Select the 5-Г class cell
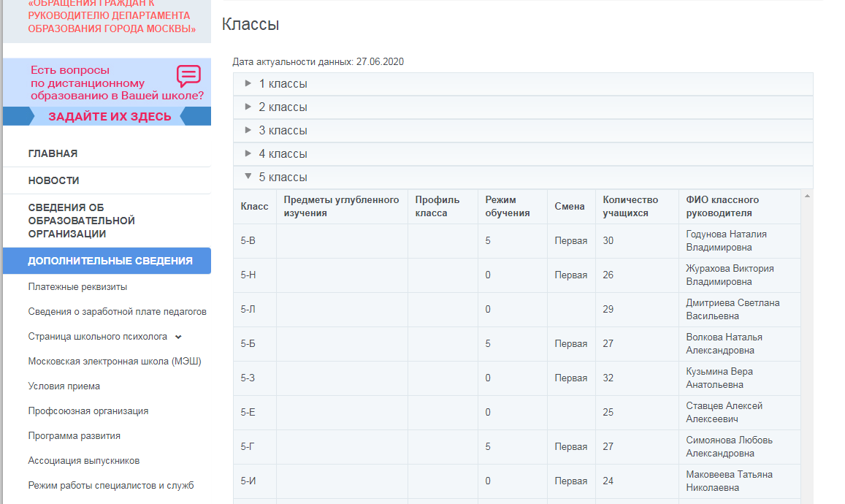The width and height of the screenshot is (845, 504). click(x=255, y=447)
